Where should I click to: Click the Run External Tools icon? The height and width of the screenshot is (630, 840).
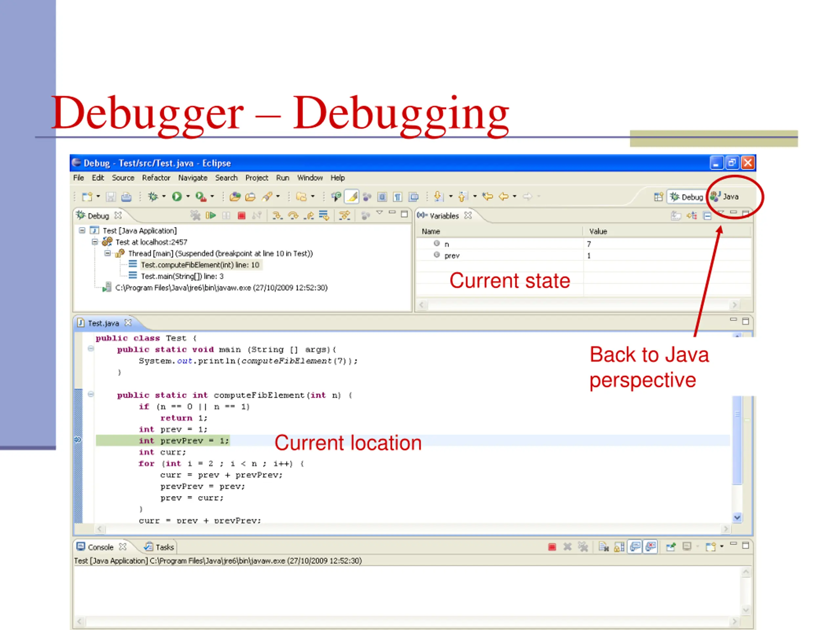[201, 196]
